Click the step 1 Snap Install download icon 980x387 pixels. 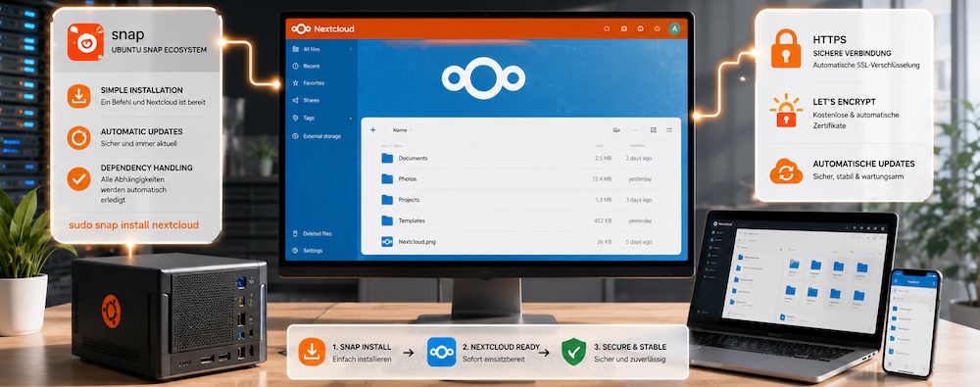pyautogui.click(x=312, y=352)
